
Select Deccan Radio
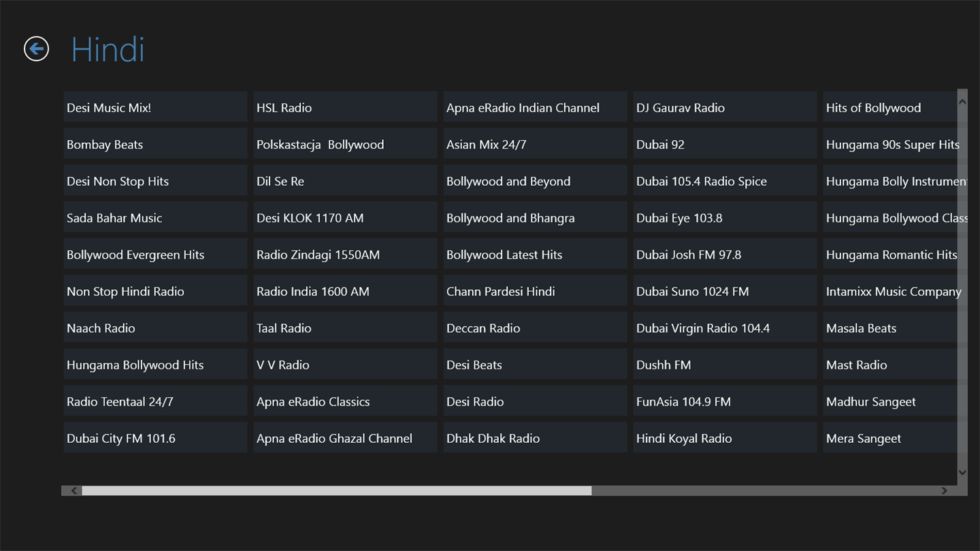coord(536,328)
